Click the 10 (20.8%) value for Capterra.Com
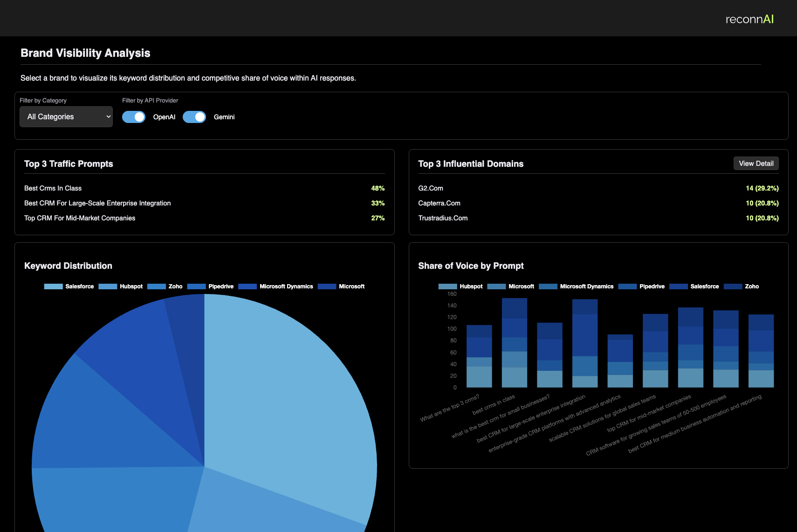797x532 pixels. [x=762, y=203]
